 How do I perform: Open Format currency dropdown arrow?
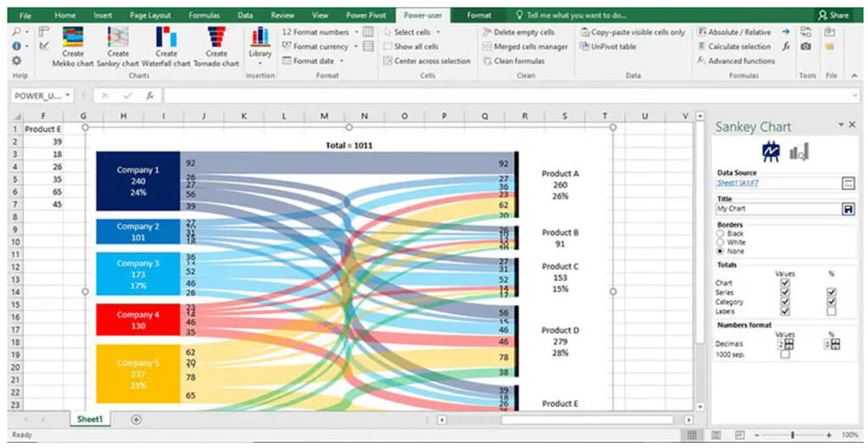pyautogui.click(x=356, y=47)
